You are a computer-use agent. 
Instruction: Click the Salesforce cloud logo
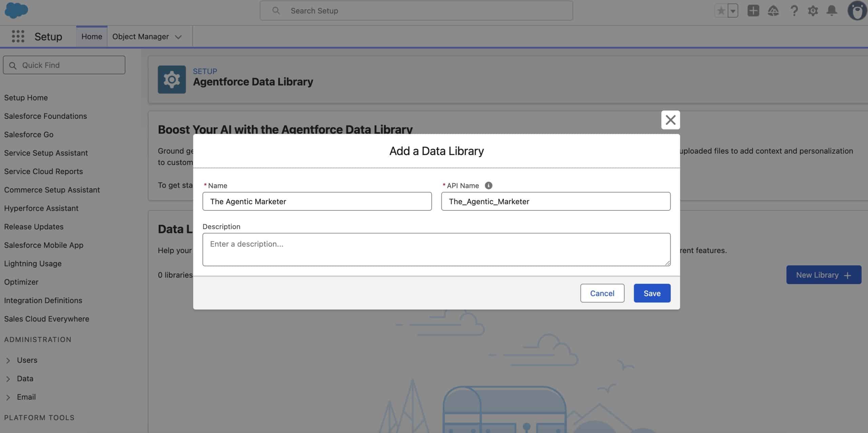coord(16,11)
